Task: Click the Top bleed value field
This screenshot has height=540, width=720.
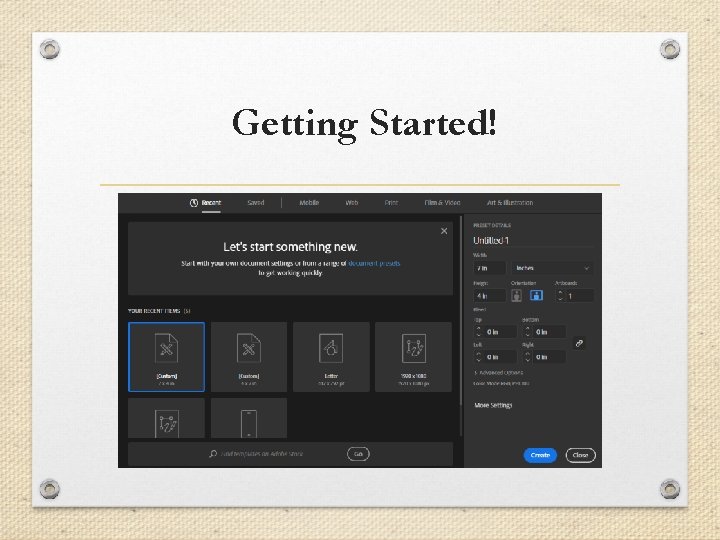Action: tap(500, 332)
